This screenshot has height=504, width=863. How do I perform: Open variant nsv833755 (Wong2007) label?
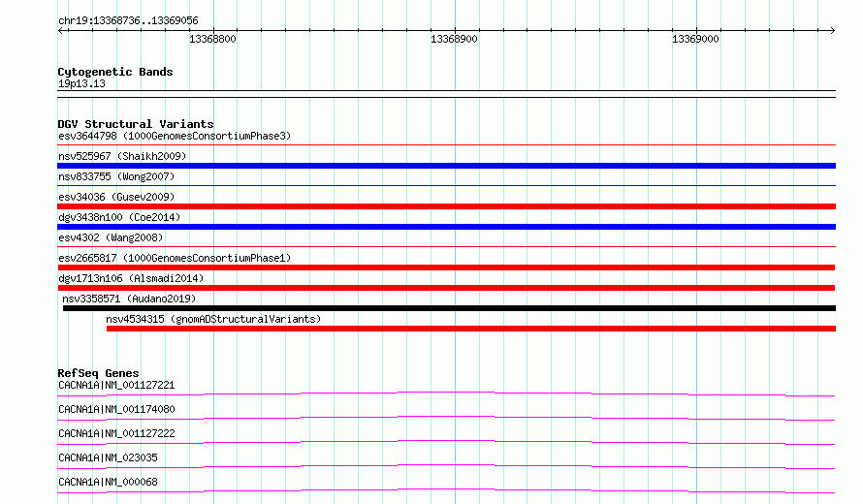click(116, 176)
